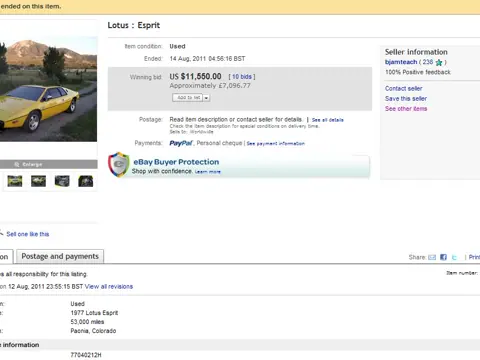Open the Add to list dropdown arrow

coord(206,98)
